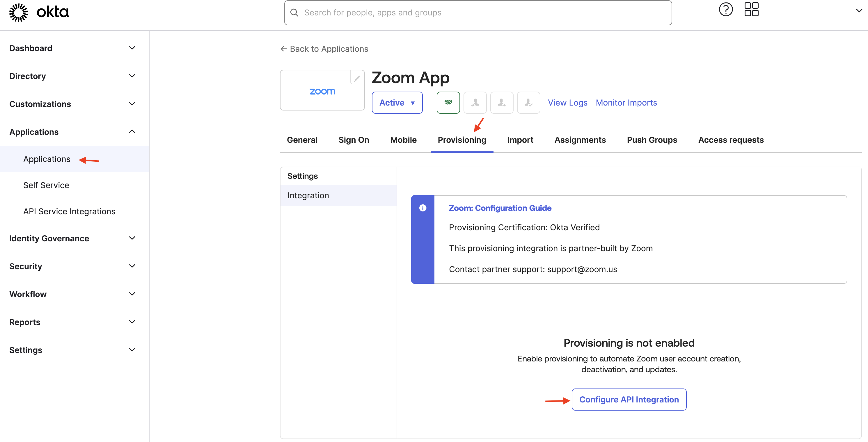Switch to the Push Groups tab

(x=651, y=140)
